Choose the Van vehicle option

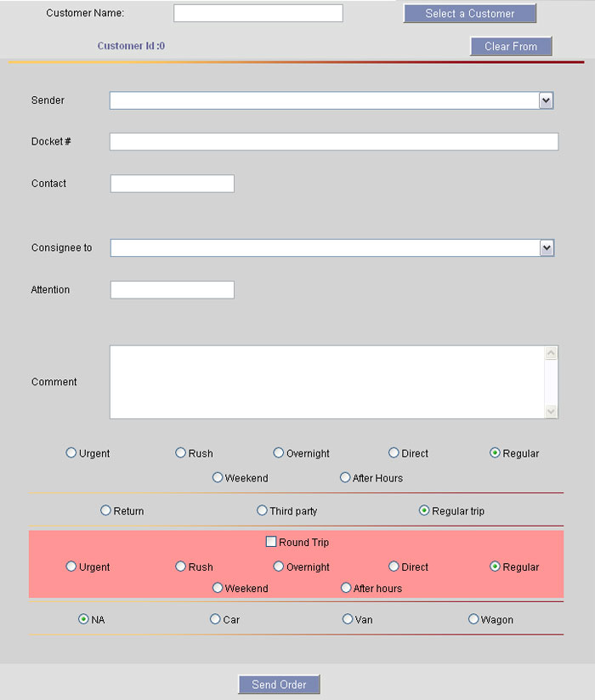(x=348, y=619)
